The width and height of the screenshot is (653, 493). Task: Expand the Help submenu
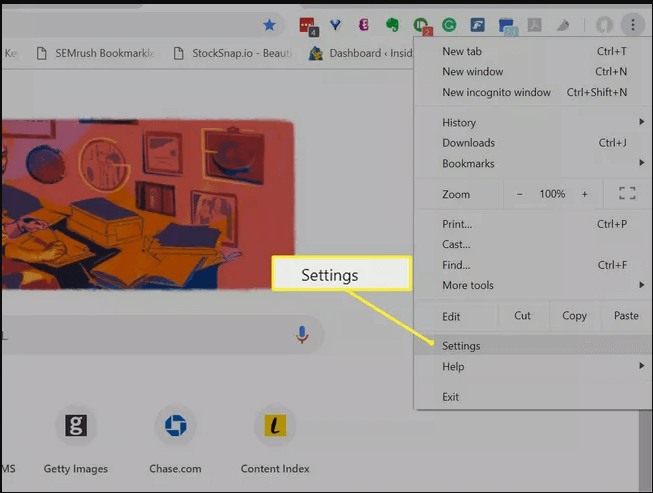[534, 366]
